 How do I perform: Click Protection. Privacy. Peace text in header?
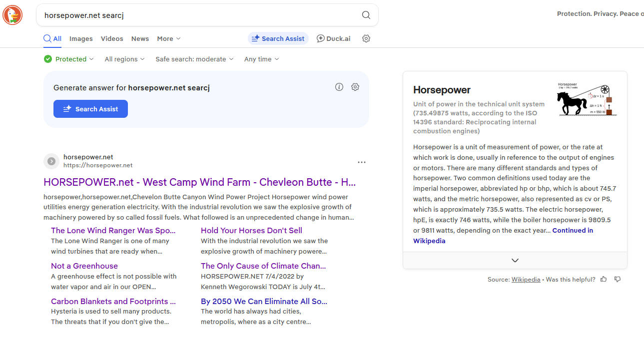600,14
